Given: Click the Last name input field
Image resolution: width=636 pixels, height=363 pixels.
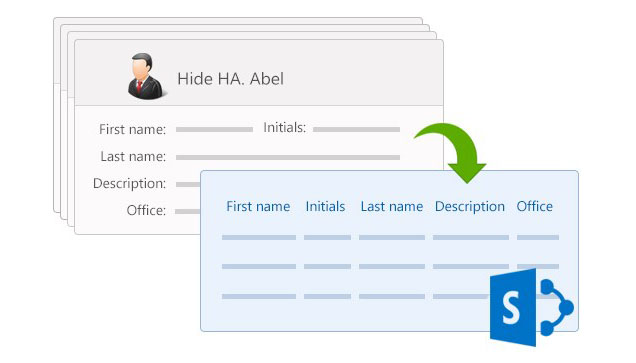Looking at the screenshot, I should point(288,157).
